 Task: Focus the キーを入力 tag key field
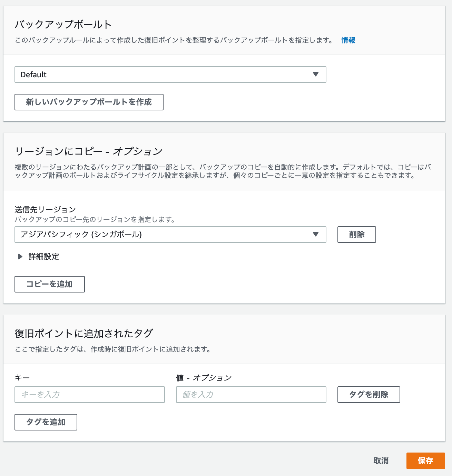[89, 395]
